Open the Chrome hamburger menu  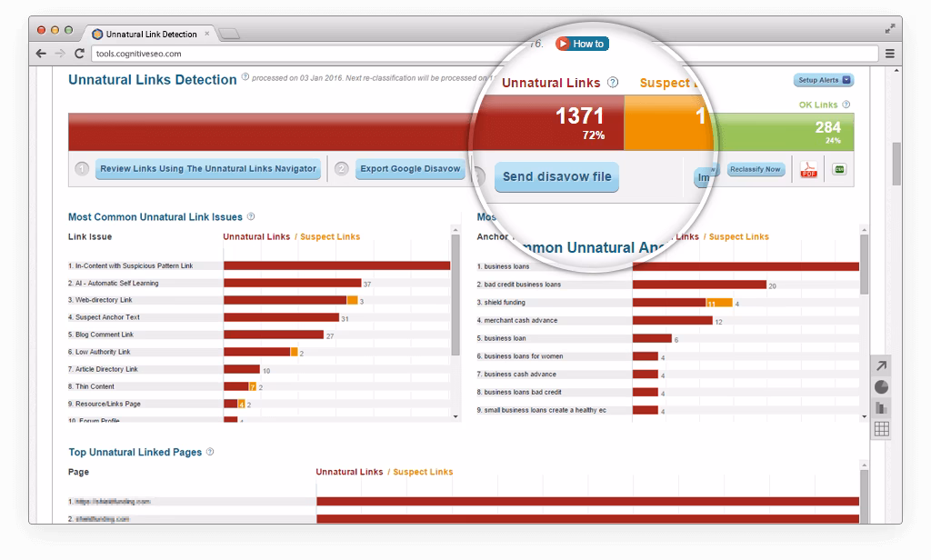click(890, 54)
